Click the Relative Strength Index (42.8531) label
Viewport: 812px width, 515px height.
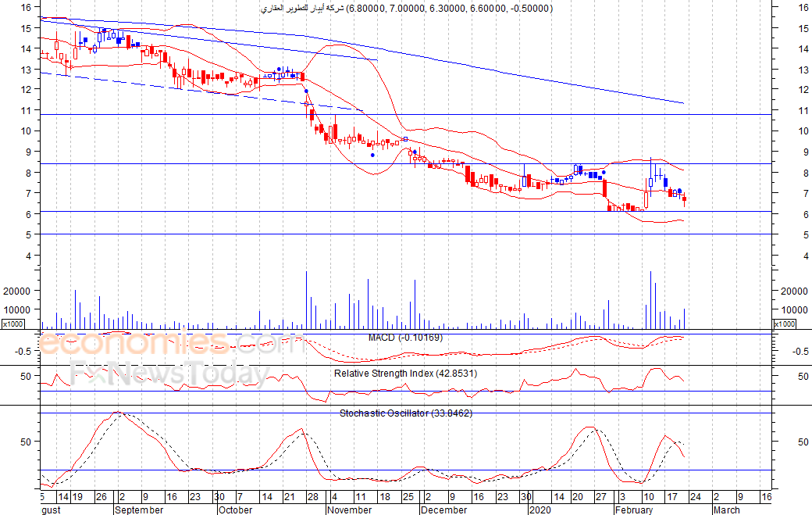click(405, 373)
